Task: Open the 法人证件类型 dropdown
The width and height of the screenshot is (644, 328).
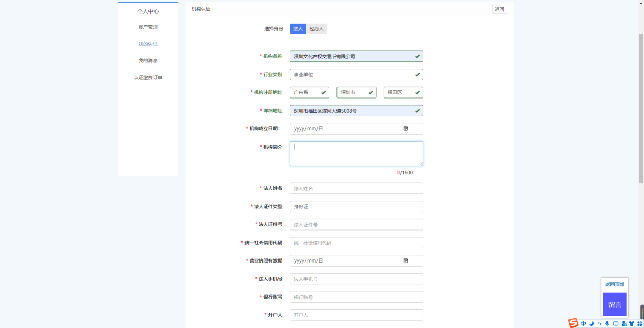Action: coord(356,207)
